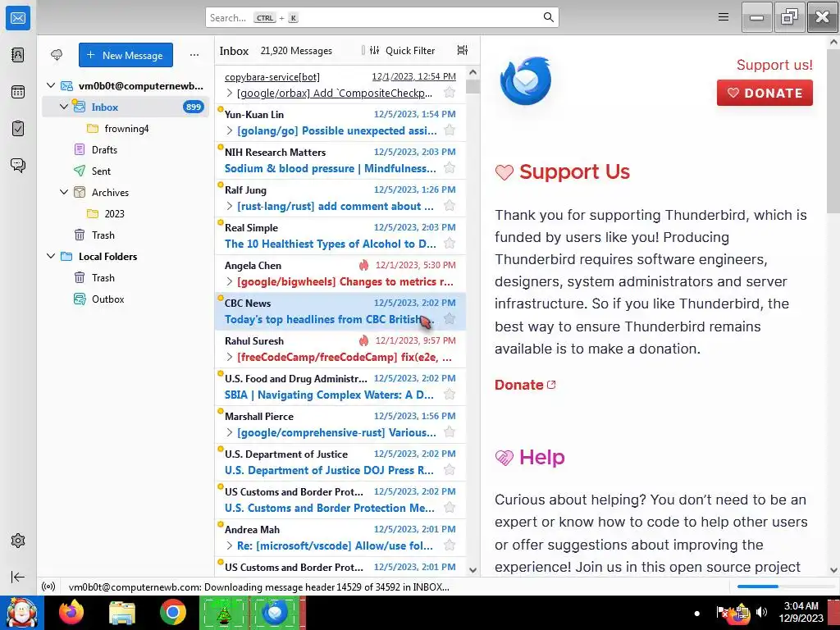The image size is (840, 630).
Task: Expand the google/comprehensive-rust thread
Action: [x=230, y=432]
